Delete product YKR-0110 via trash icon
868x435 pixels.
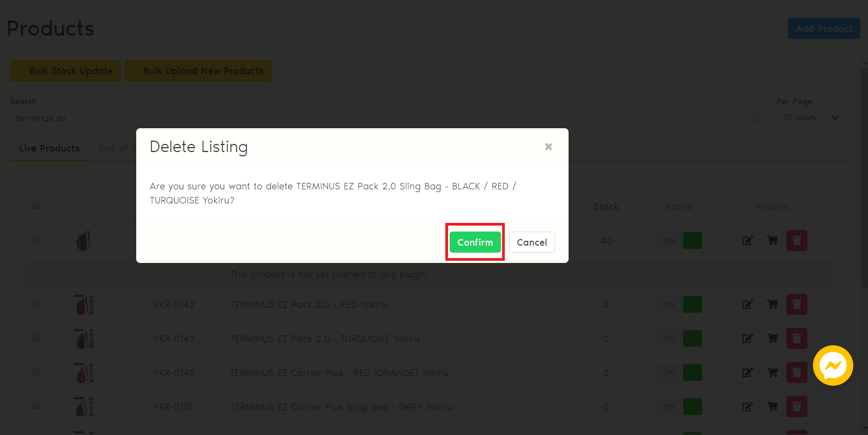[x=797, y=407]
